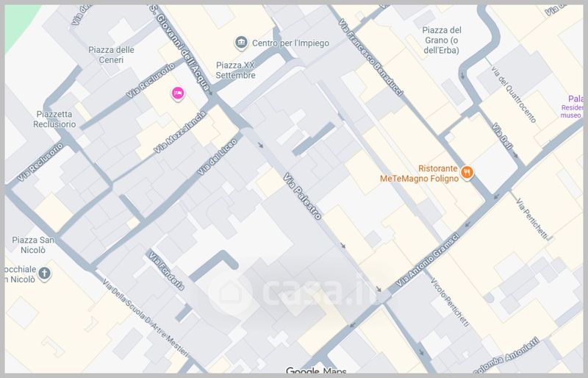Click the Piazza del Grano label
Screen dimensions: 588x378
click(442, 40)
